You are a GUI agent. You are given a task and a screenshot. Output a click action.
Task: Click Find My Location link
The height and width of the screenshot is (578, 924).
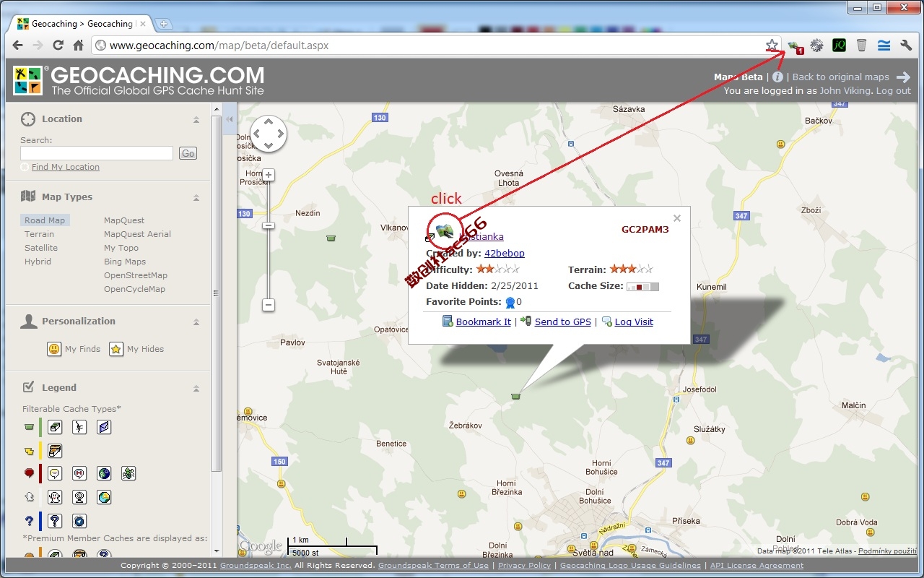coord(65,167)
